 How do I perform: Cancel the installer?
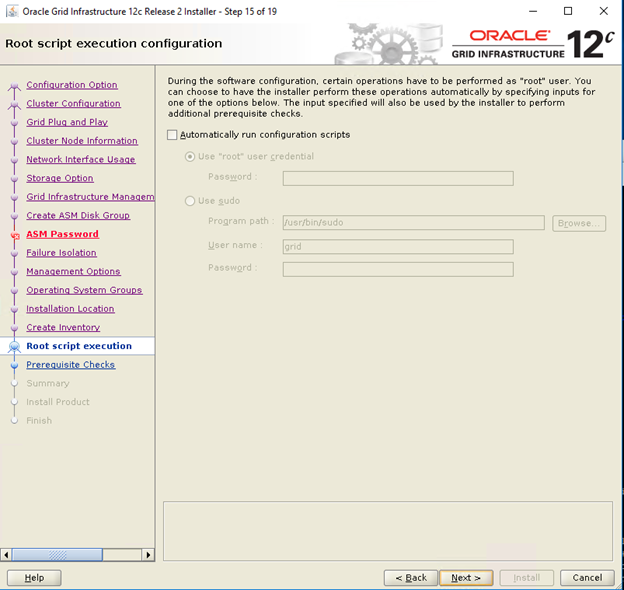pyautogui.click(x=587, y=578)
